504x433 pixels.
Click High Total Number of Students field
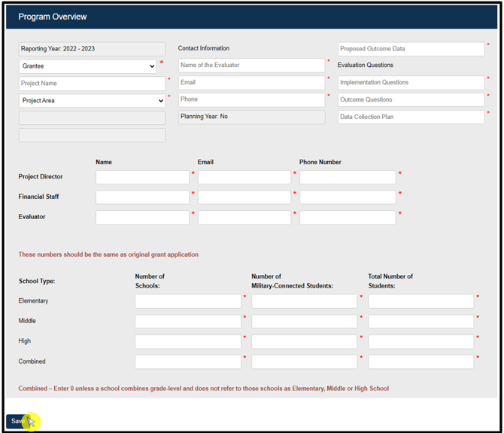tap(421, 342)
